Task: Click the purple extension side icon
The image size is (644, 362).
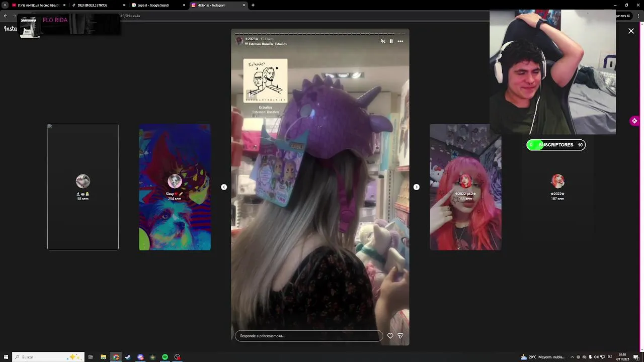Action: tap(634, 121)
